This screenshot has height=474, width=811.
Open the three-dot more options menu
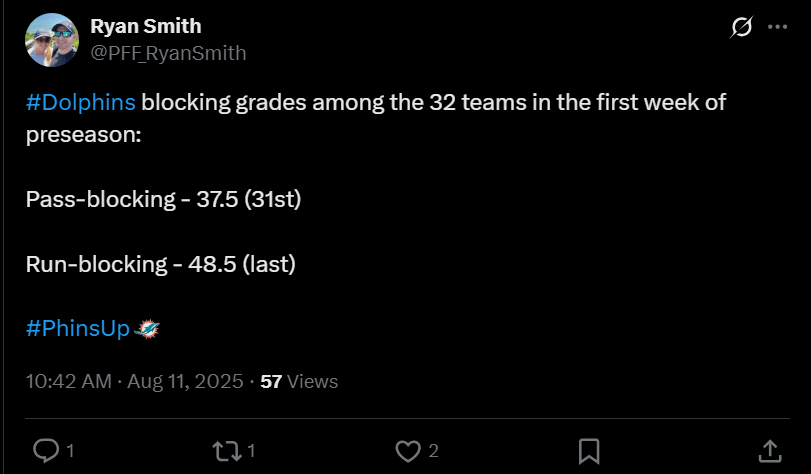pyautogui.click(x=777, y=27)
